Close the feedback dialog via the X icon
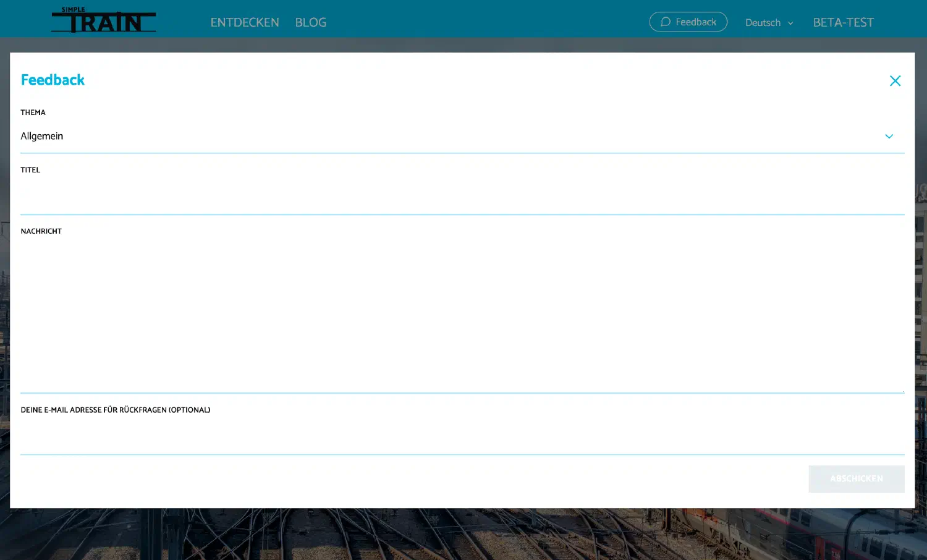 tap(895, 80)
